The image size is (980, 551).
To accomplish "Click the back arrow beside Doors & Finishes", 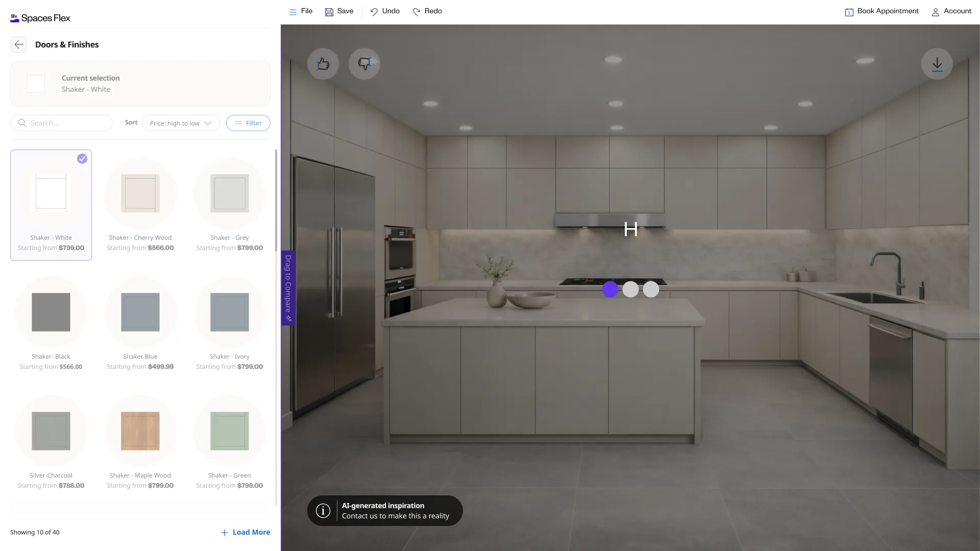I will pyautogui.click(x=19, y=44).
